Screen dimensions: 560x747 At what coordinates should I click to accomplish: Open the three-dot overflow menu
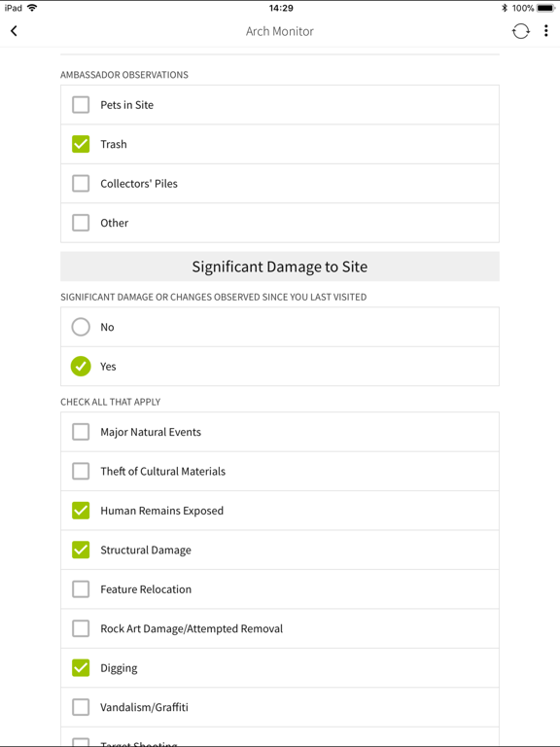click(x=545, y=31)
